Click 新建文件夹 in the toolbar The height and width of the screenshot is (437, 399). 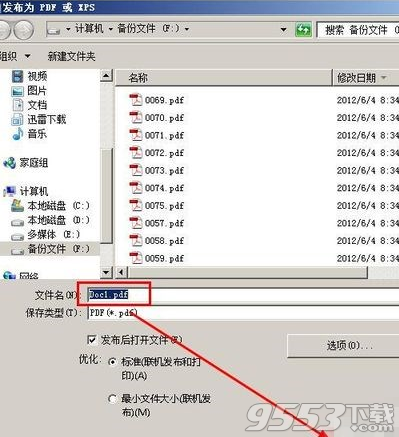71,56
